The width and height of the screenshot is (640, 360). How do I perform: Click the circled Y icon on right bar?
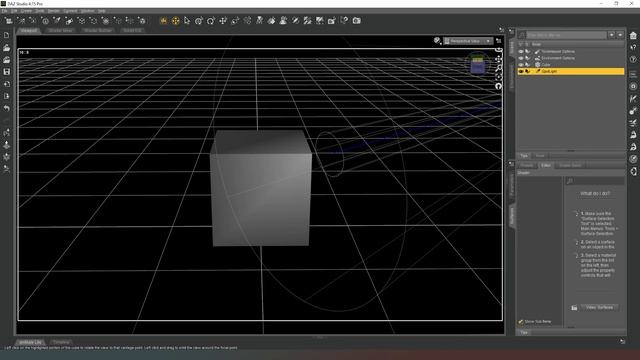pyautogui.click(x=633, y=60)
